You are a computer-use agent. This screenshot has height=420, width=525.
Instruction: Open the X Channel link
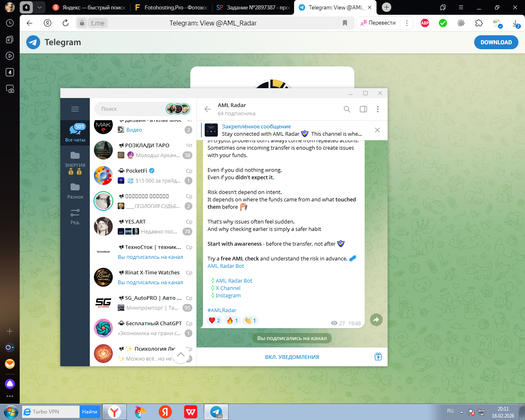click(228, 288)
